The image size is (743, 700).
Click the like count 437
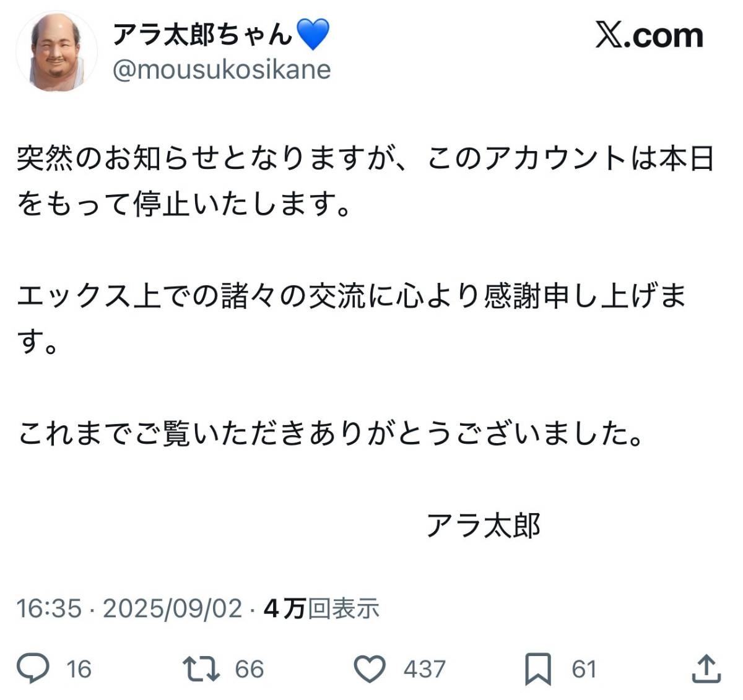(424, 669)
